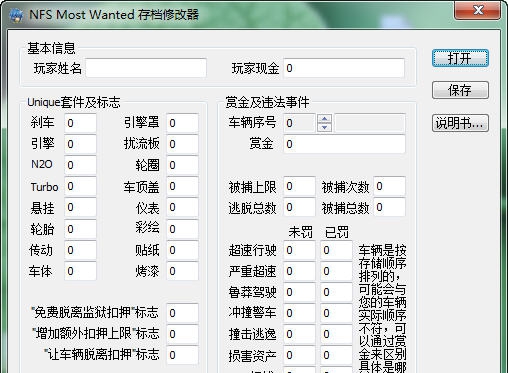Click the disabled field beside 车辆序号 spinner

[x=370, y=123]
